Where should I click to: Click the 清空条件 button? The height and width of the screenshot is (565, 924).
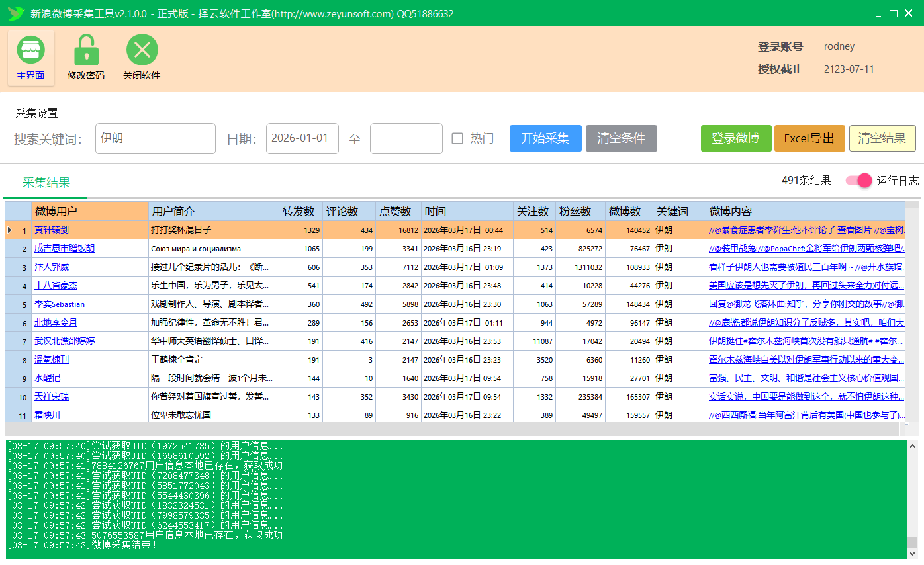pos(621,138)
